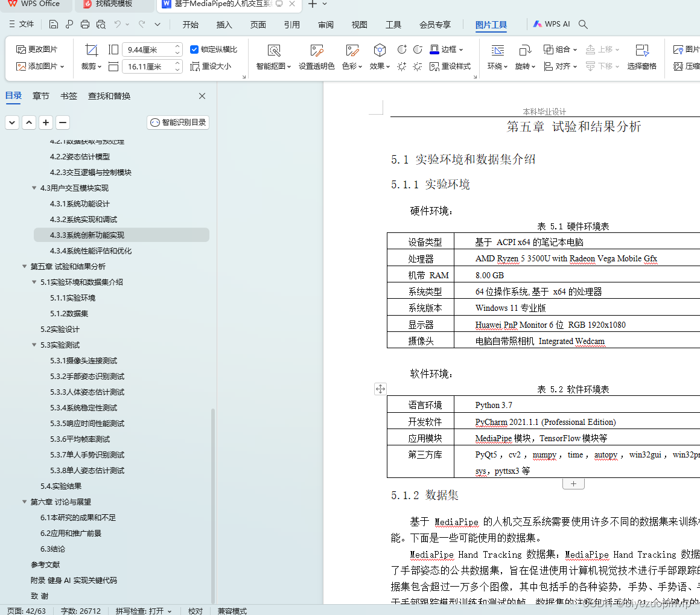Click the increase brightness sun icon

pos(402,66)
